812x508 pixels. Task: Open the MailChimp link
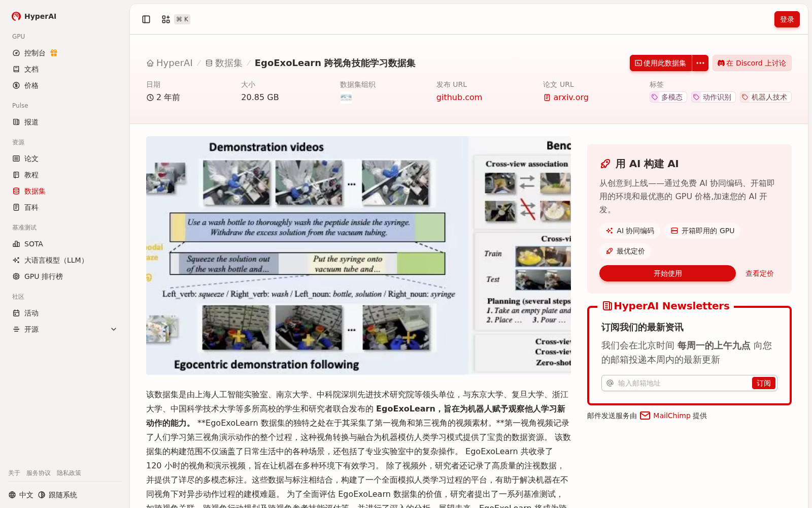pos(672,416)
